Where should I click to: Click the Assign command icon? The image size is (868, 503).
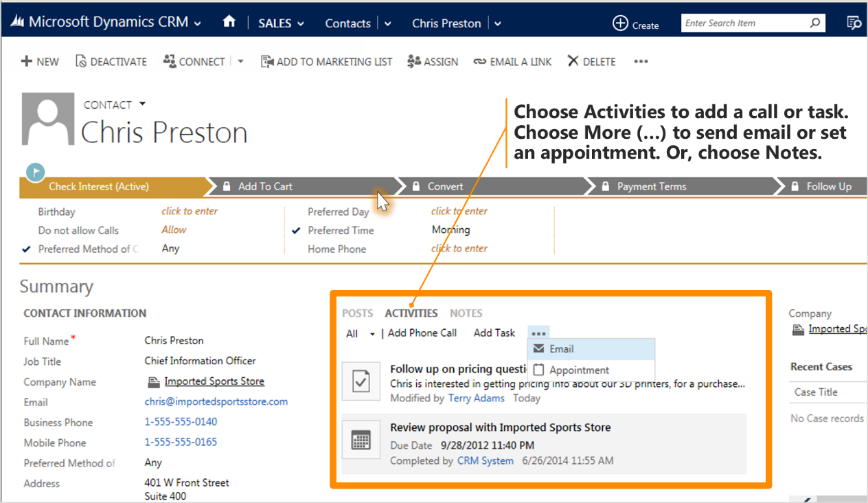pyautogui.click(x=414, y=61)
